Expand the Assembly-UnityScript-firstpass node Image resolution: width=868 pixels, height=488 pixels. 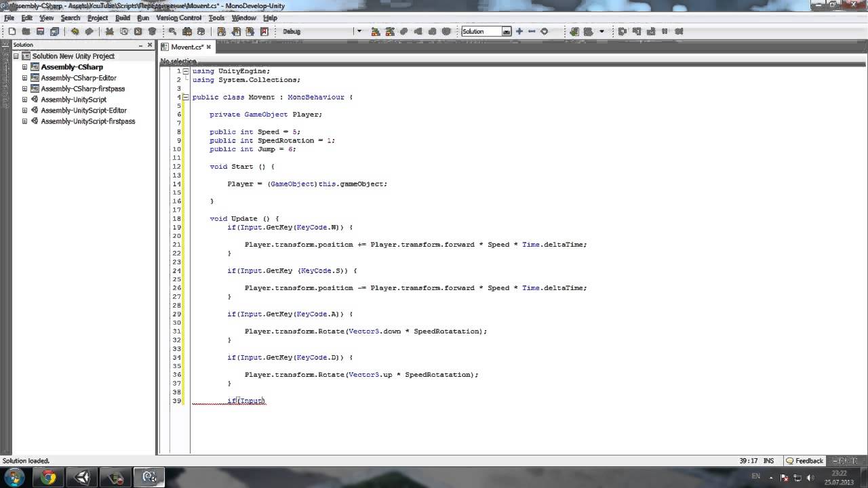(25, 121)
